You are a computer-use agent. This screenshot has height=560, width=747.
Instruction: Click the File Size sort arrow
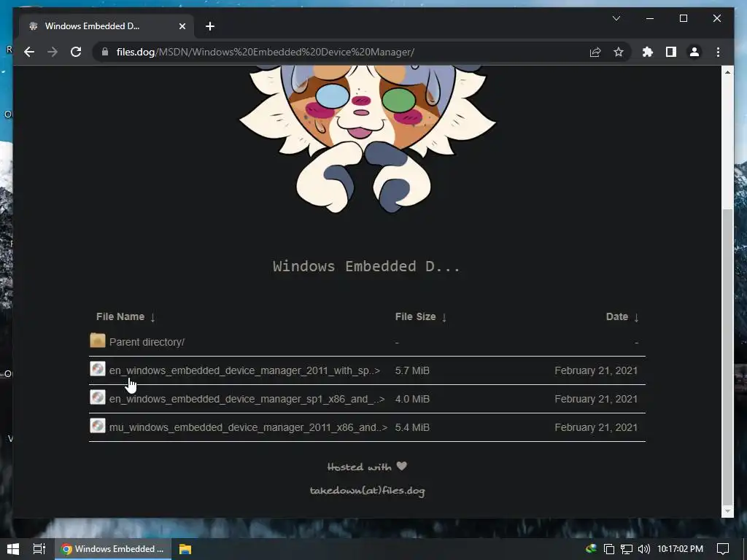444,317
